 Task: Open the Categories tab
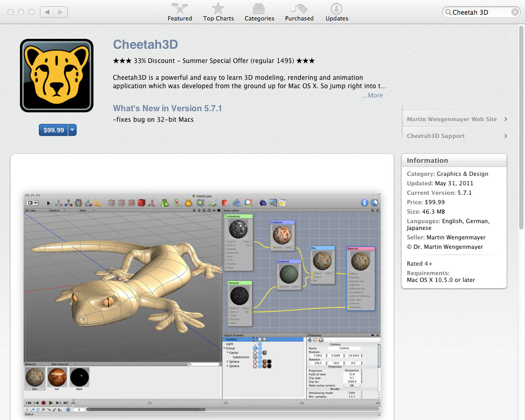click(259, 13)
